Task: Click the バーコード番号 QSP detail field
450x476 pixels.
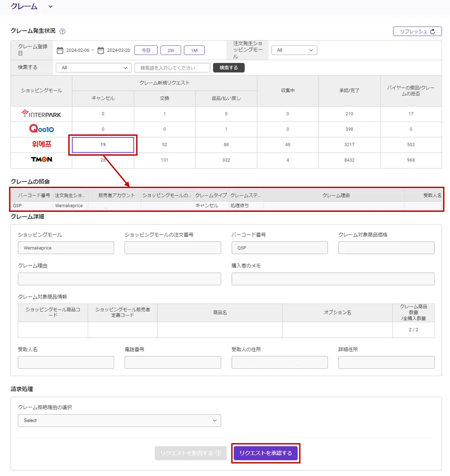Action: point(280,248)
